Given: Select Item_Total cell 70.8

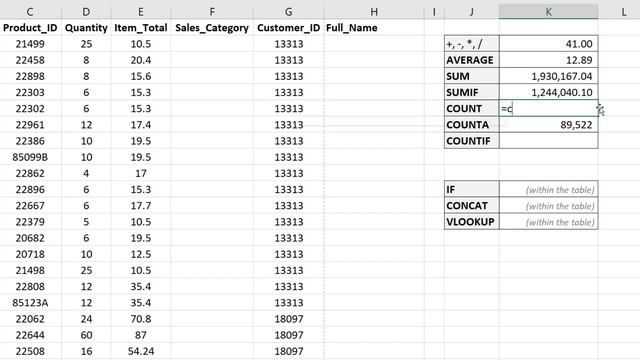Looking at the screenshot, I should tap(141, 319).
